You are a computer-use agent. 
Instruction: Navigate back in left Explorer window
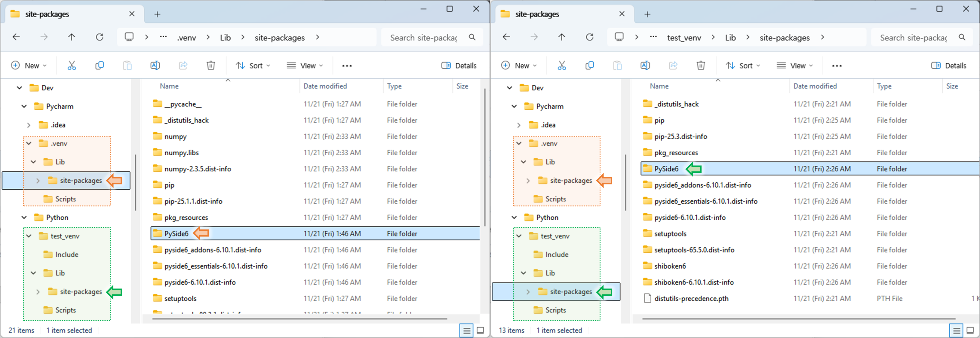click(16, 37)
